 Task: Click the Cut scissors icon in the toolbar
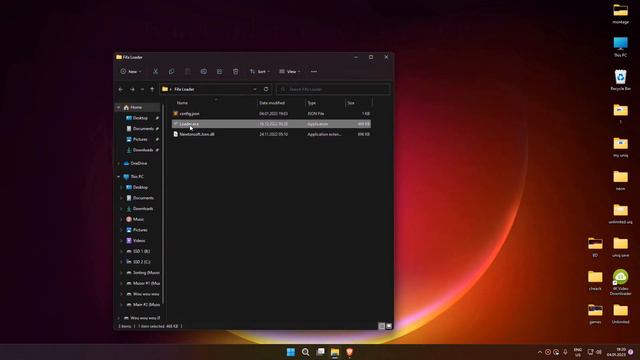point(156,71)
